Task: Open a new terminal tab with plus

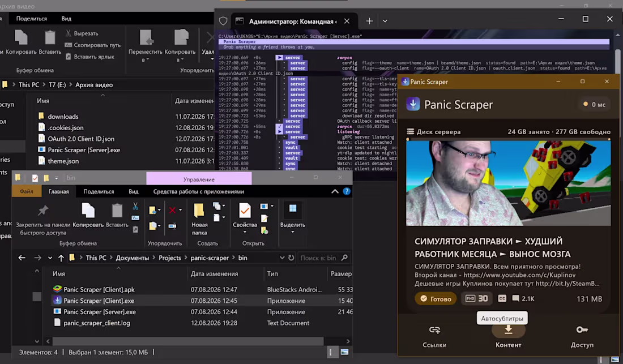Action: coord(369,21)
